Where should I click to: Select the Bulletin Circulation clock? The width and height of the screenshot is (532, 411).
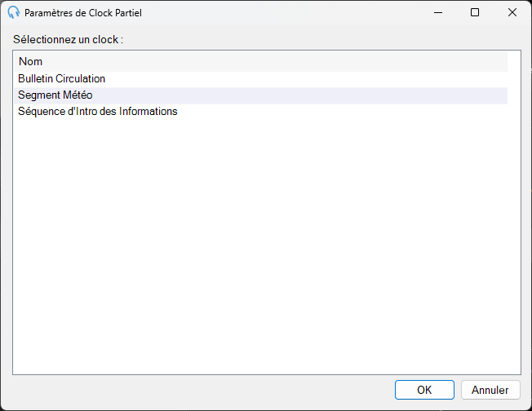point(260,78)
